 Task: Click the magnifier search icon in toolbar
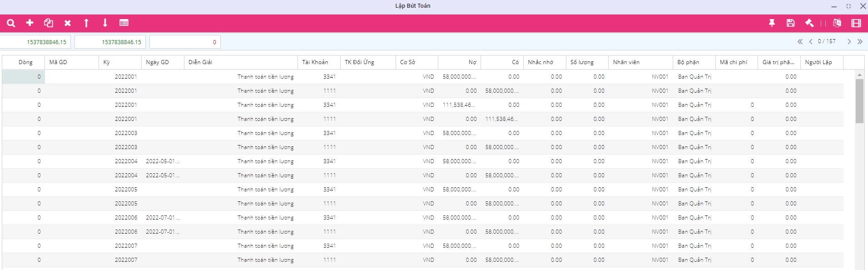pos(11,23)
